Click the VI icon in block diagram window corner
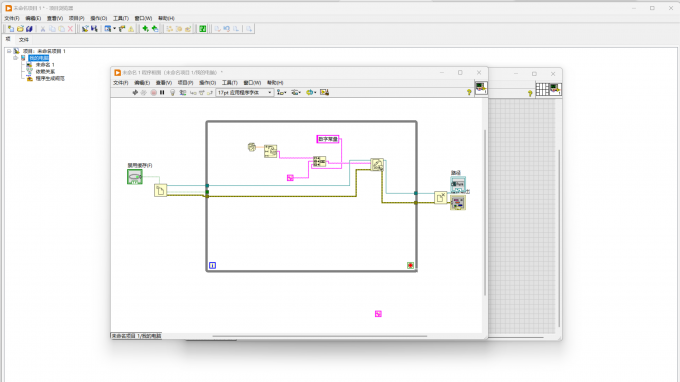The width and height of the screenshot is (680, 382). point(481,88)
